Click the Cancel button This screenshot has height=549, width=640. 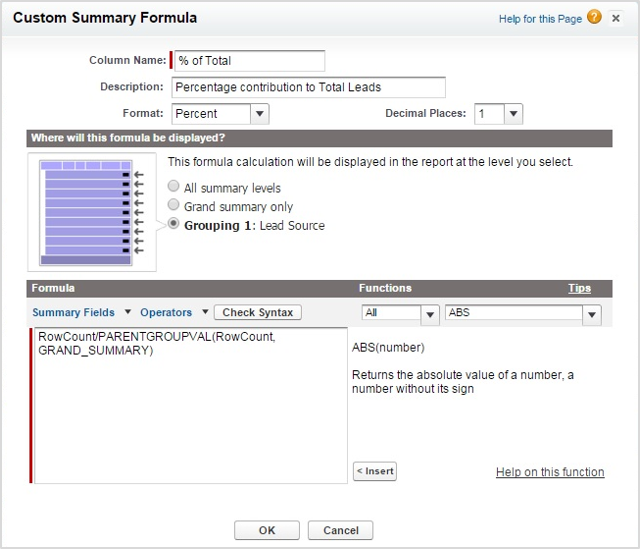click(x=340, y=530)
